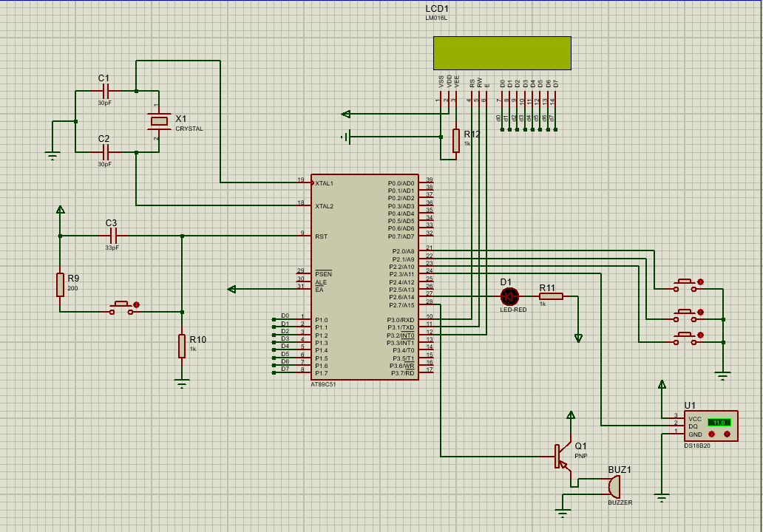
Task: Click the 11.0 temperature readout on DS18B20
Action: pyautogui.click(x=719, y=423)
